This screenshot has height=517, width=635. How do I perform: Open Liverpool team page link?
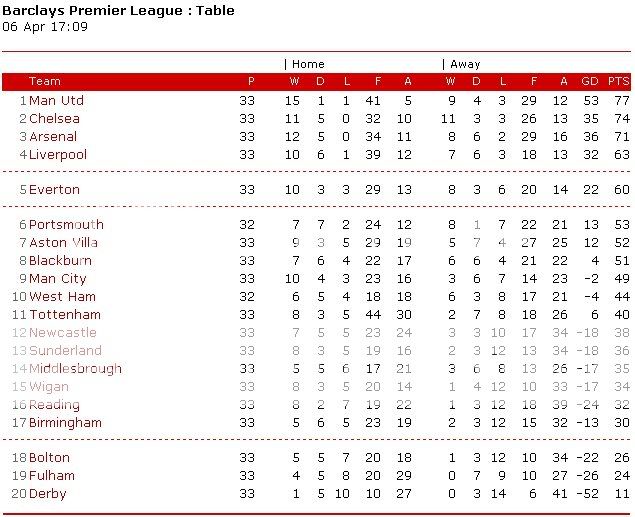click(x=58, y=155)
